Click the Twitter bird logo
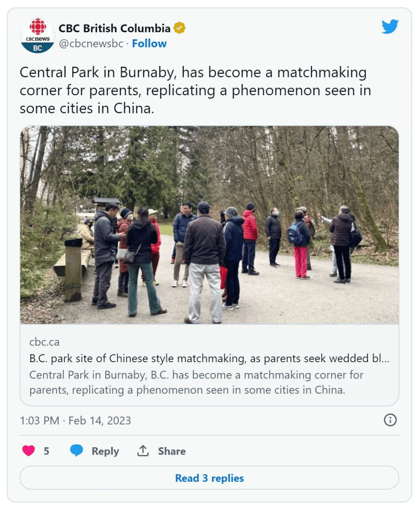420x511 pixels. coord(390,26)
